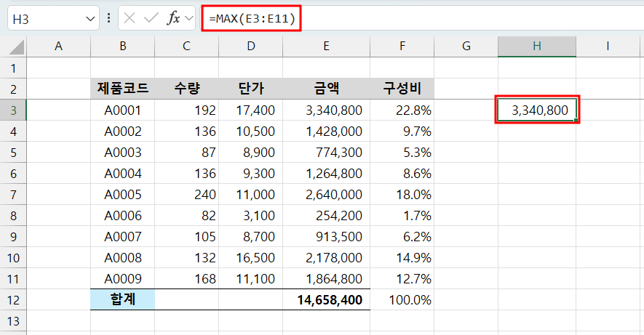Select row 7 header
This screenshot has width=644, height=335.
click(13, 194)
